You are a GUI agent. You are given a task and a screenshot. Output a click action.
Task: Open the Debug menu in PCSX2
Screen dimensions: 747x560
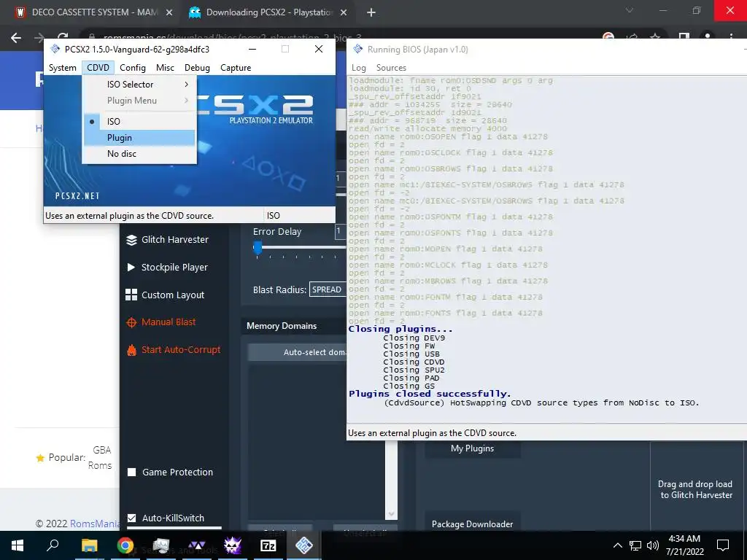197,68
